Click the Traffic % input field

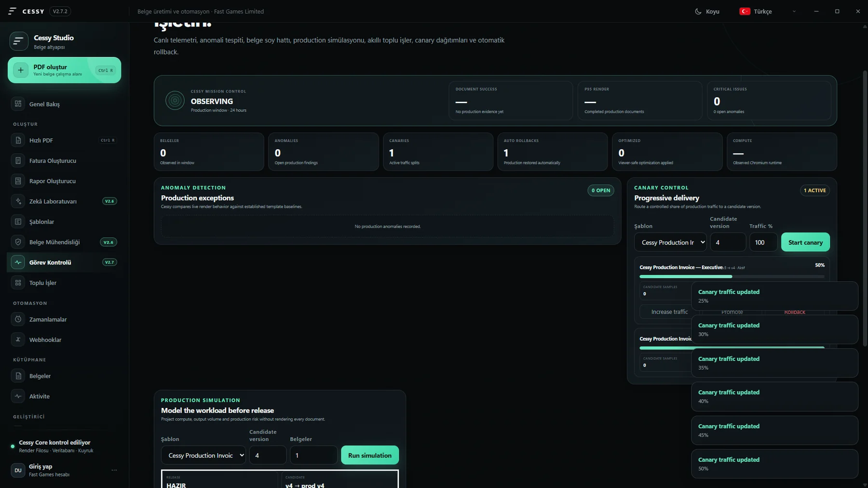[x=763, y=242]
